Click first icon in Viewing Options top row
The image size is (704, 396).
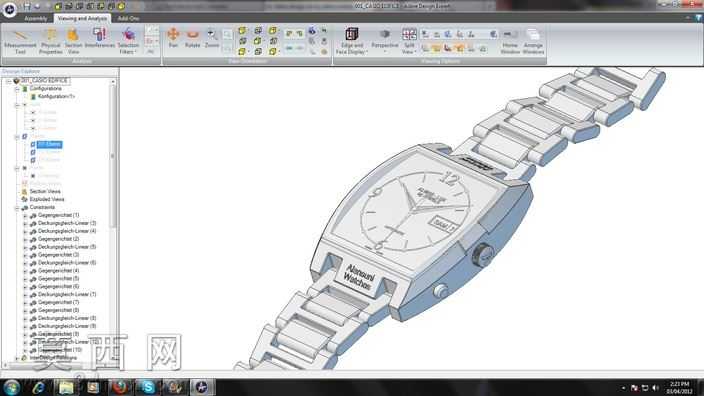click(425, 34)
